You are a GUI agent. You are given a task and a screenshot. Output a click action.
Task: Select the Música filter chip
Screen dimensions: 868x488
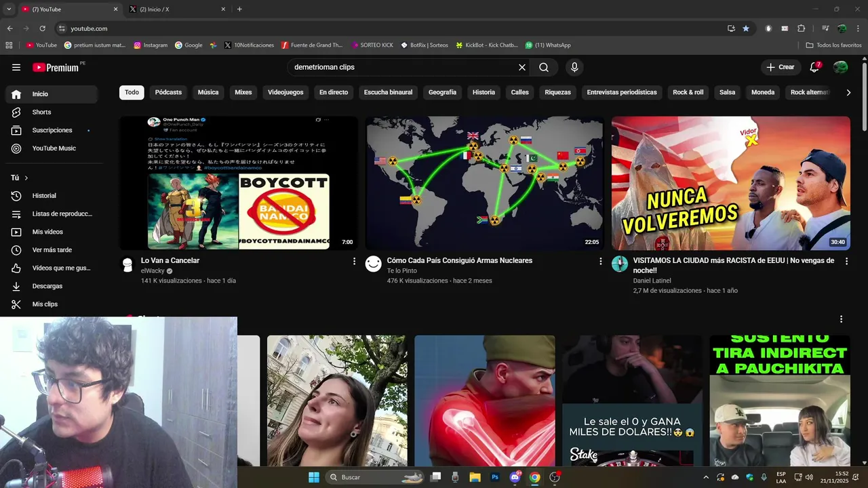pos(208,92)
